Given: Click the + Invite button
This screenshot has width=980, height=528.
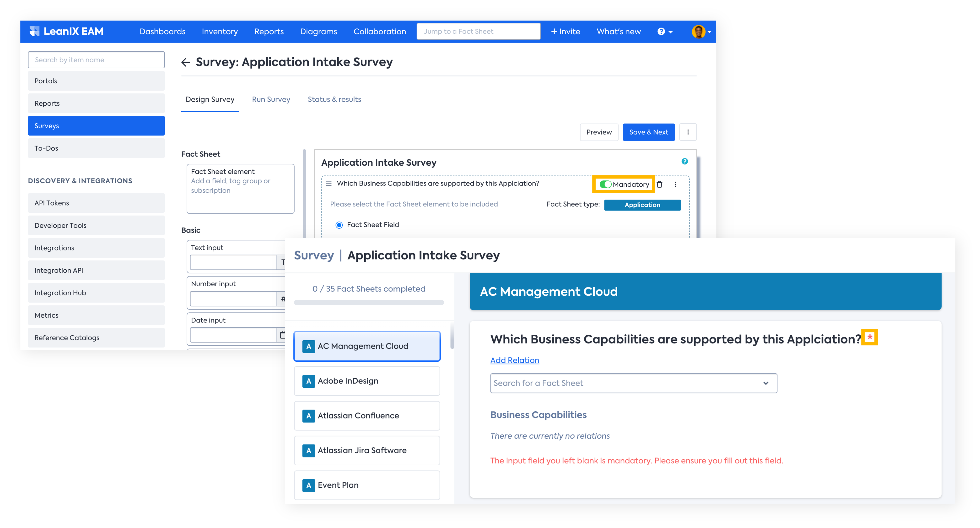Looking at the screenshot, I should (x=565, y=32).
